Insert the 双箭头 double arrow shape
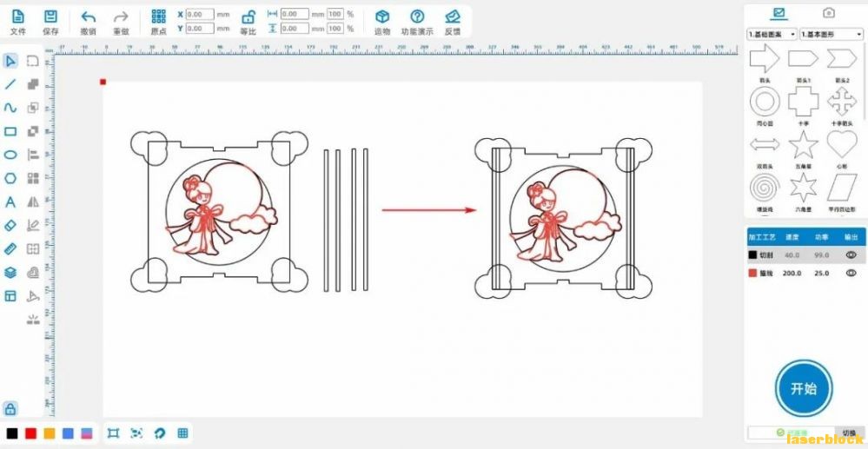Viewport: 868px width, 449px height. pyautogui.click(x=765, y=145)
